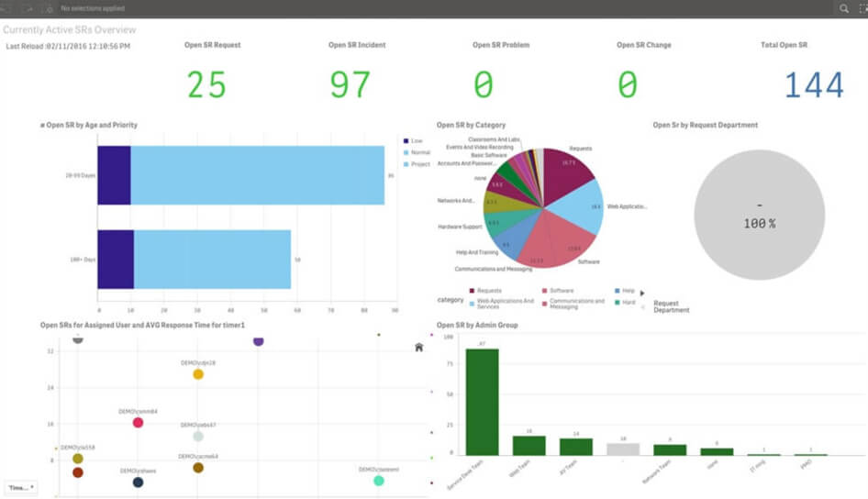This screenshot has height=499, width=868.
Task: Click the Open SR by Admin Group title
Action: click(477, 326)
